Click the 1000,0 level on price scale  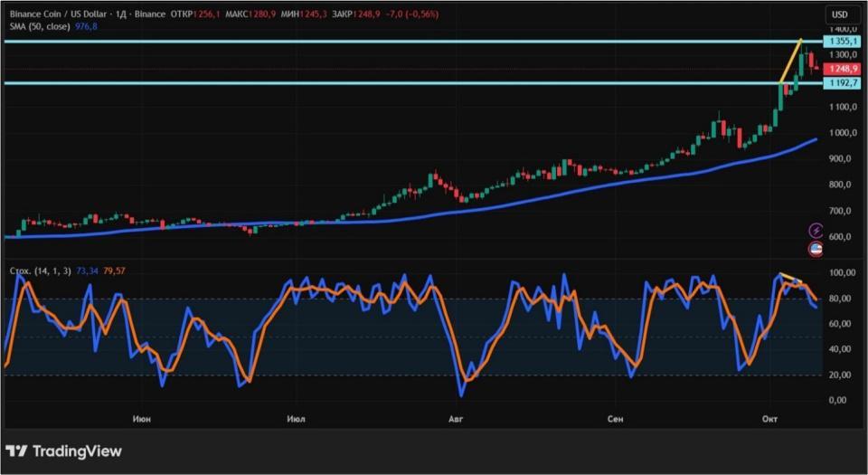click(x=844, y=133)
